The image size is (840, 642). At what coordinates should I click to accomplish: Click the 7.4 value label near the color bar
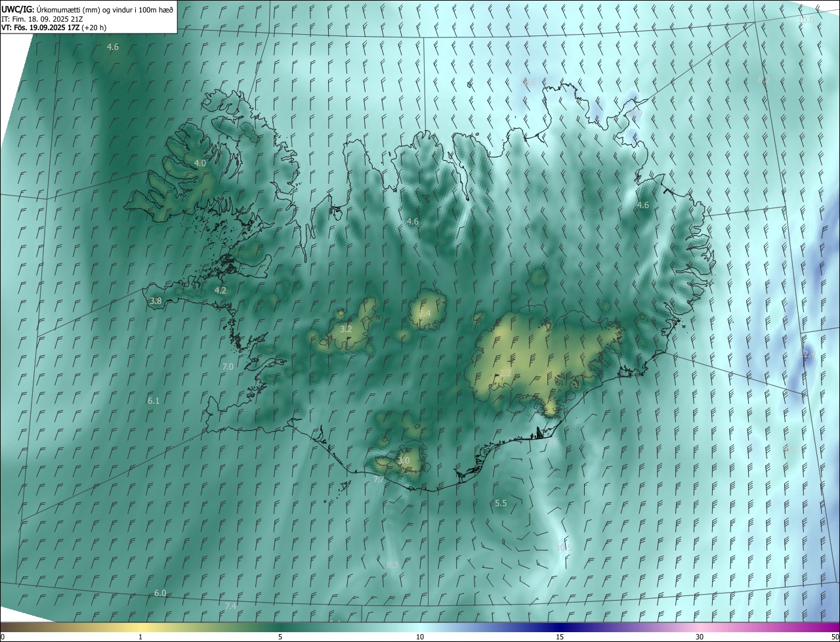click(230, 606)
